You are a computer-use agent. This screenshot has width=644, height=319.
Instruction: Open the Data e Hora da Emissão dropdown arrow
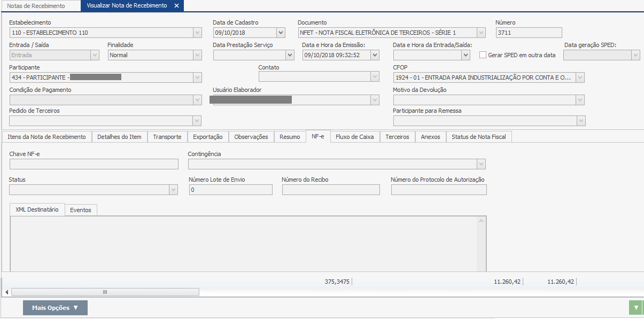(375, 55)
